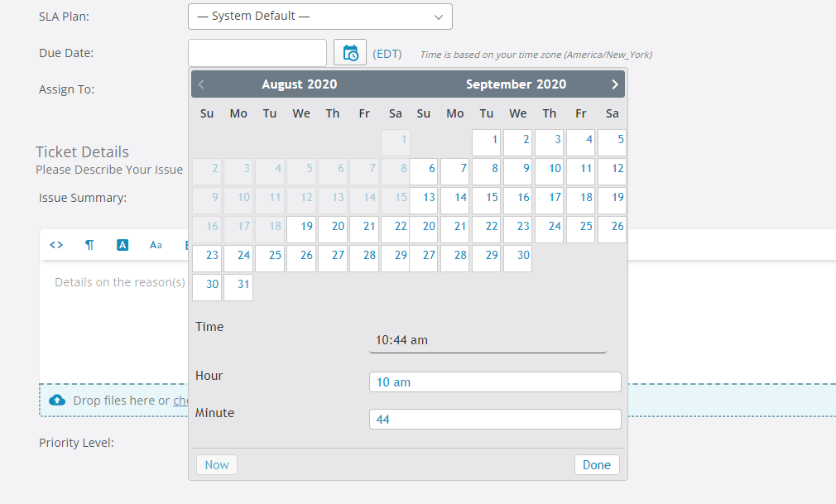Open paragraph format options in editor

click(x=89, y=245)
